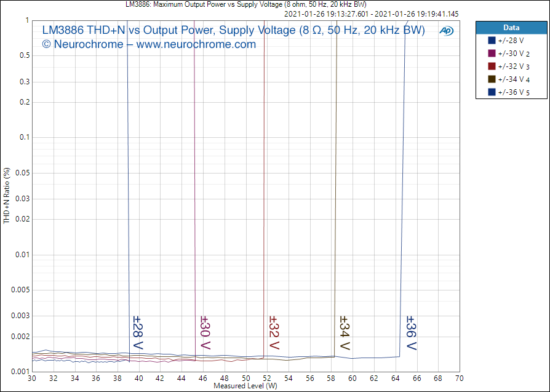
Task: Click the ±34 V curve annotation
Action: pos(345,333)
